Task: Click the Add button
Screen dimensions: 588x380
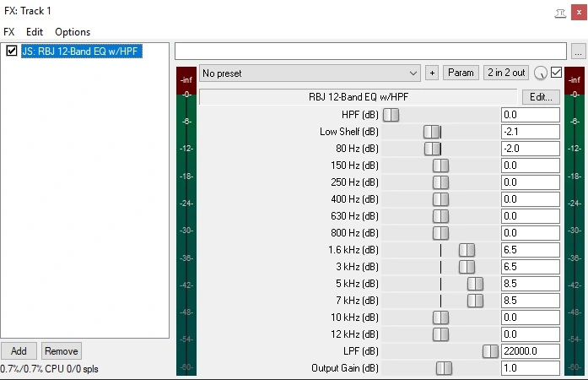Action: 19,351
